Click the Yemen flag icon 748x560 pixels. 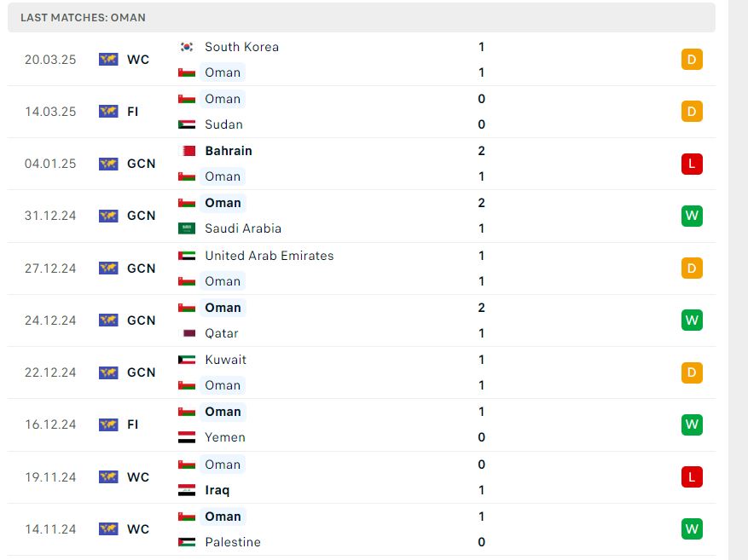187,437
